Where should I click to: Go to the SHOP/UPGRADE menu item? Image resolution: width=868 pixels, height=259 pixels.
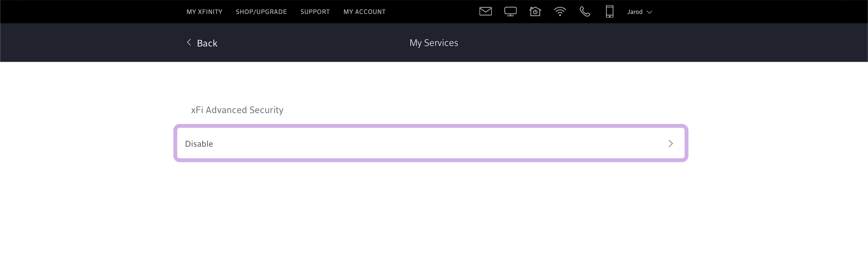coord(261,12)
